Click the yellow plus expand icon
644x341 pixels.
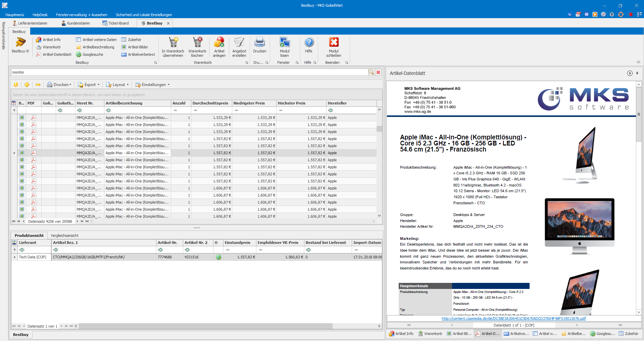coord(27,85)
